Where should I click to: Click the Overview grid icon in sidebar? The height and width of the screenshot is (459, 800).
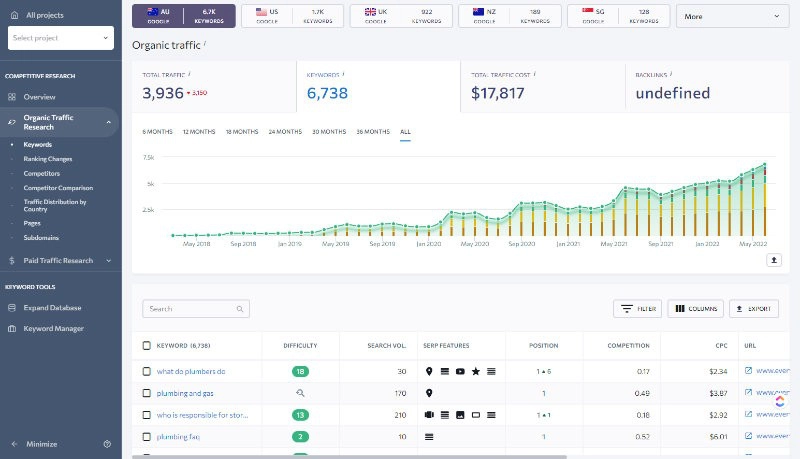click(12, 97)
